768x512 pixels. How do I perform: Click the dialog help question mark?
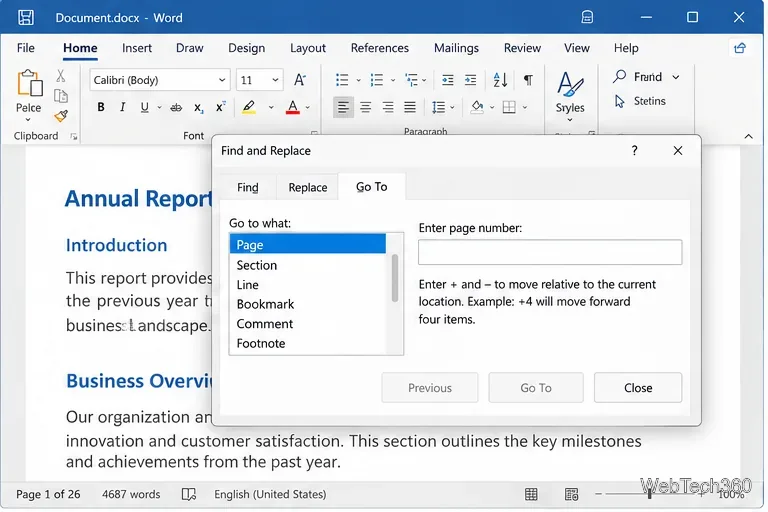[634, 150]
